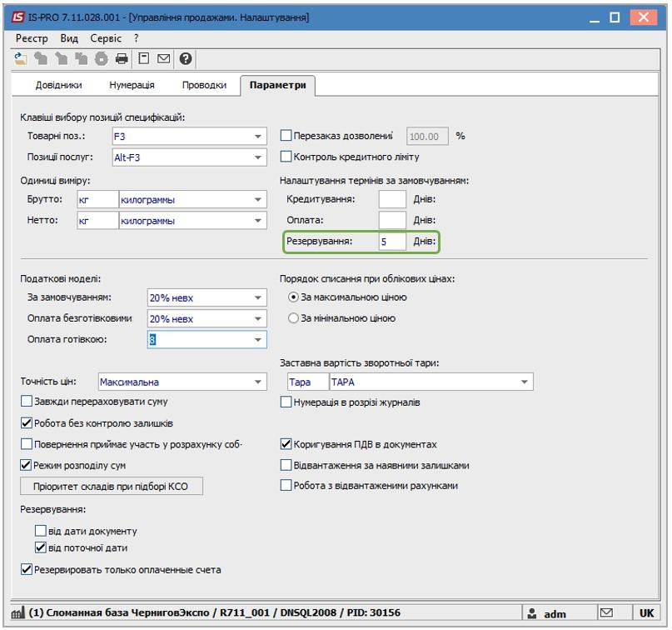Uncheck Резервировать только оплаченные счета

click(27, 569)
